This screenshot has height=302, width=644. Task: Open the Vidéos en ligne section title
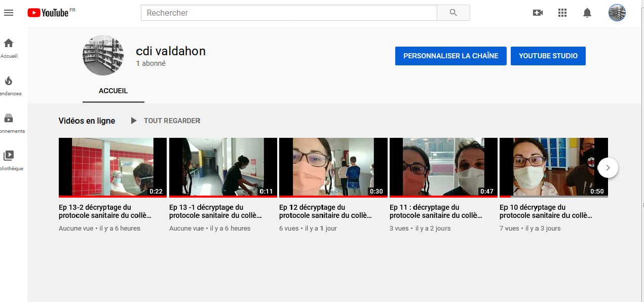(x=87, y=121)
